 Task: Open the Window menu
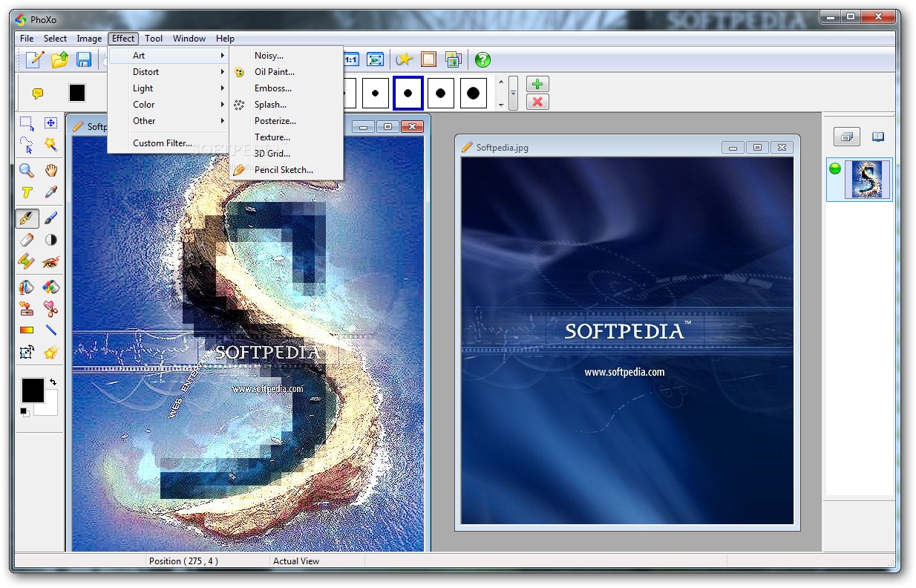(x=189, y=39)
